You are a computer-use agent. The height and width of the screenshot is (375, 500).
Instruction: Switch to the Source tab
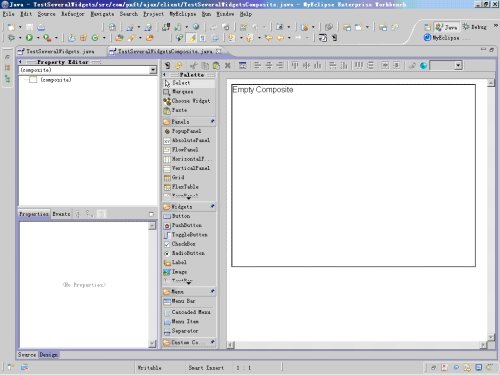click(27, 355)
